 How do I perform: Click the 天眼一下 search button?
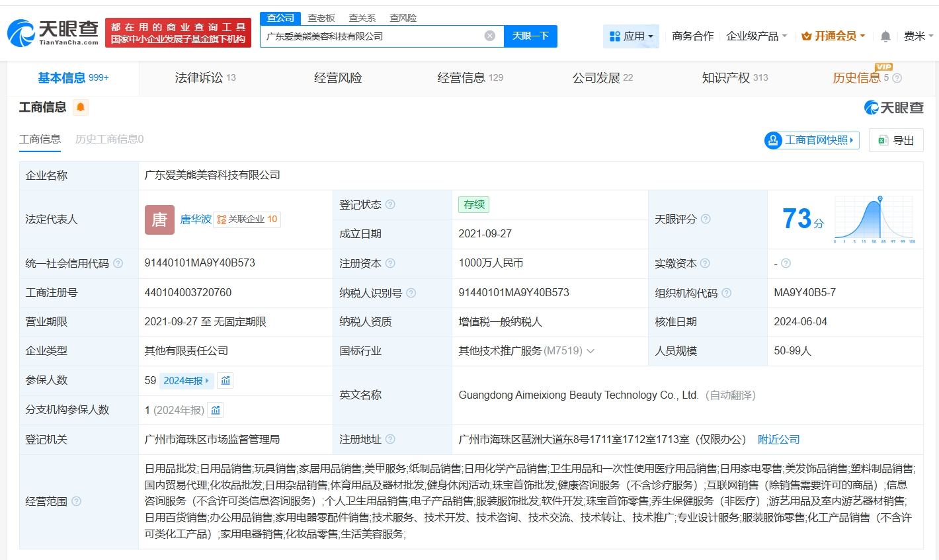[531, 36]
